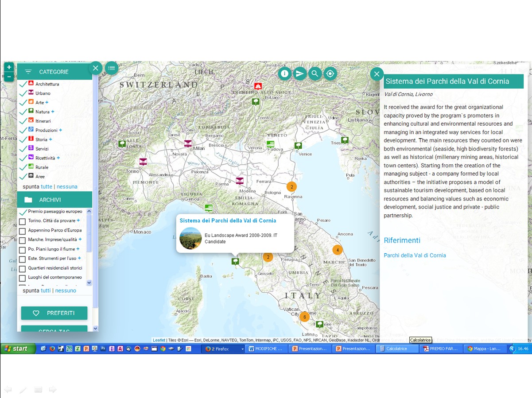Image resolution: width=532 pixels, height=398 pixels.
Task: Click orange cluster marker labeled 6
Action: pos(304,317)
